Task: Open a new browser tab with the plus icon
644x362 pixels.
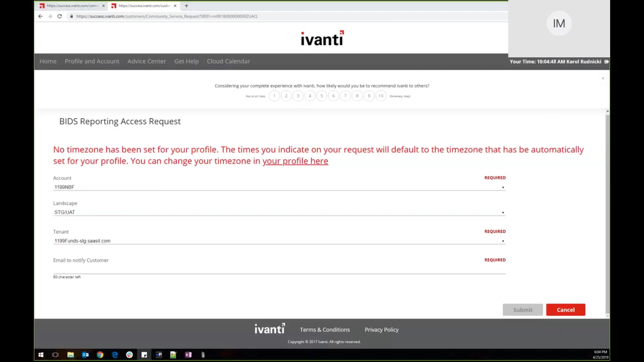Action: click(186, 6)
